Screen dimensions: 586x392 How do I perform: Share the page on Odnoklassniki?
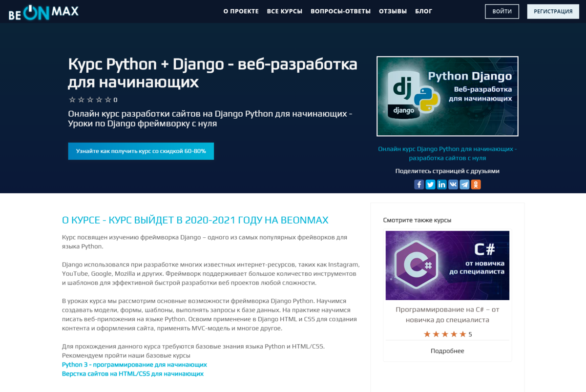pyautogui.click(x=476, y=185)
